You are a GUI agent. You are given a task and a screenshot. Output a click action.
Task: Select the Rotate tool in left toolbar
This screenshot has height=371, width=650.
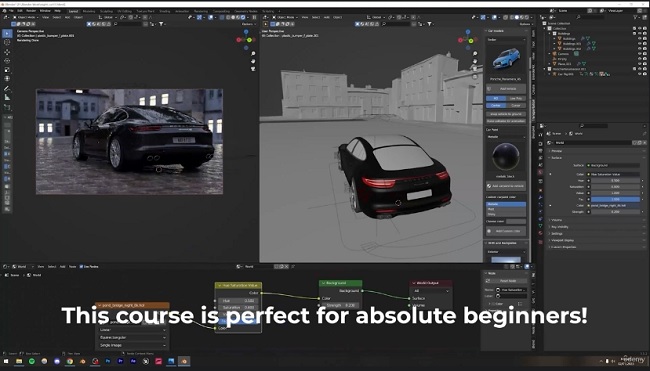click(x=7, y=61)
